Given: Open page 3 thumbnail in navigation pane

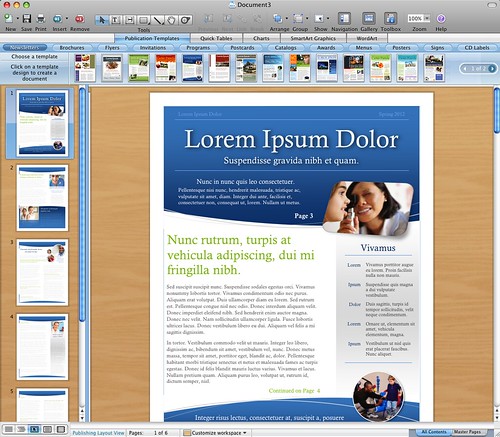Looking at the screenshot, I should (42, 272).
